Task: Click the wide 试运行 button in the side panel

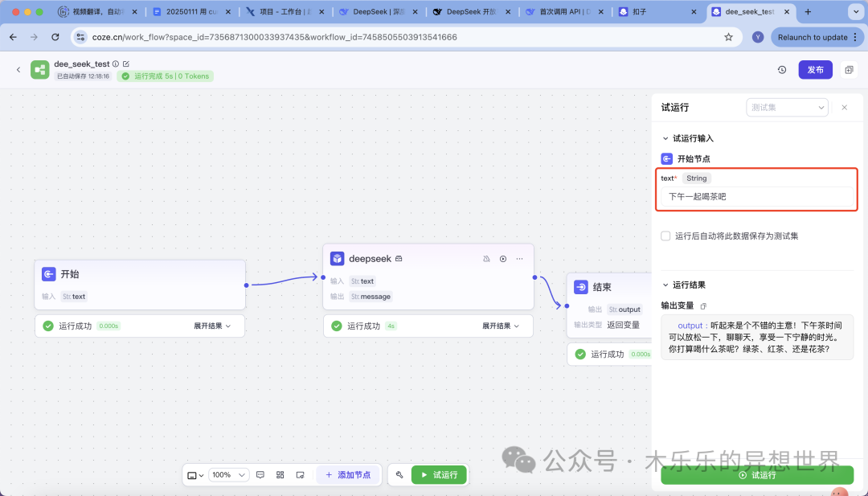Action: point(757,476)
